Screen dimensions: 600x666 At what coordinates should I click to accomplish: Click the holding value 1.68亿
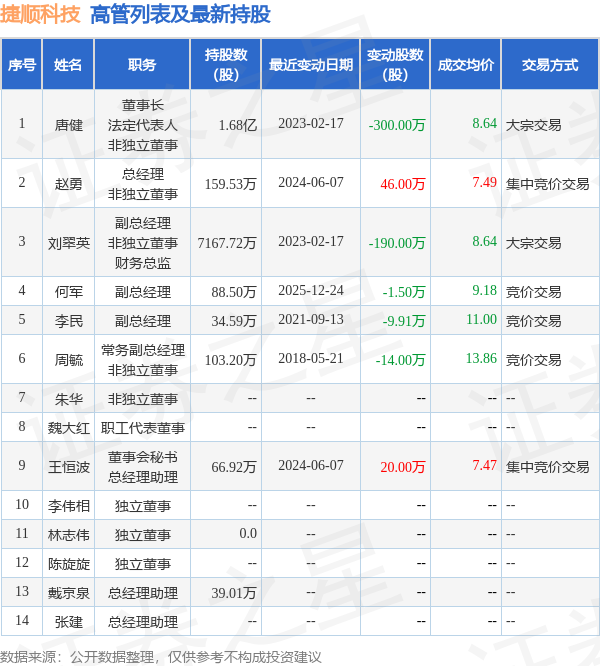[x=237, y=125]
